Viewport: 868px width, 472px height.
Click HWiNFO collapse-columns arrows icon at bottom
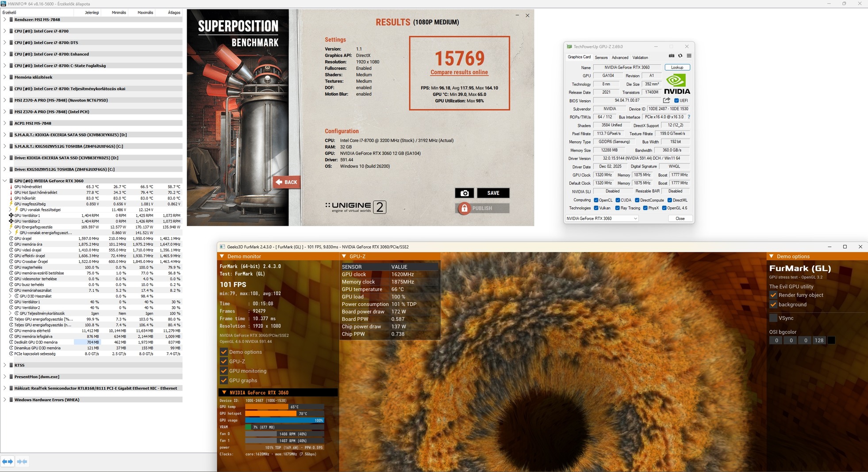22,461
